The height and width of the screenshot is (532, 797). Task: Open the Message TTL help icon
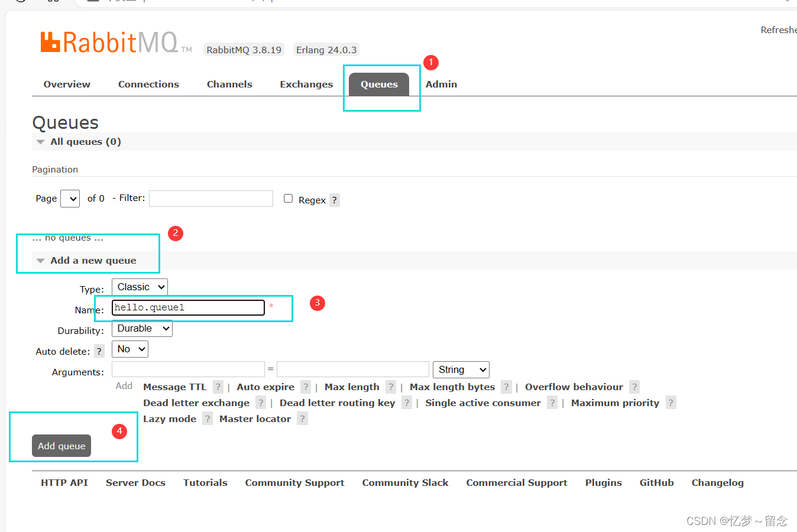point(218,387)
